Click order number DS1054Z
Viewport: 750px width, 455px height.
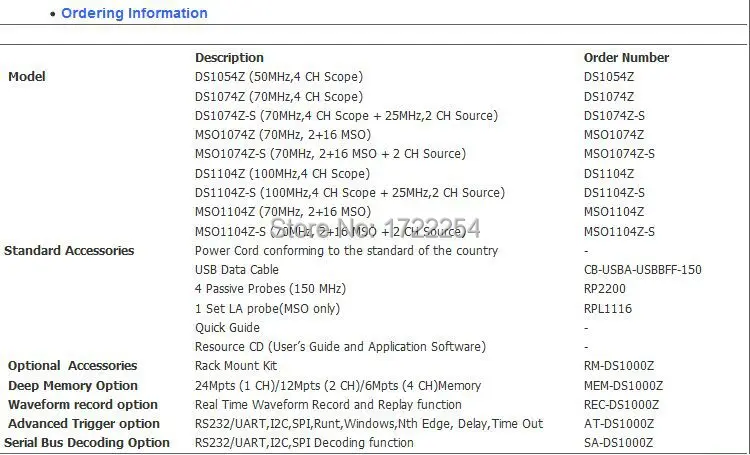(608, 77)
